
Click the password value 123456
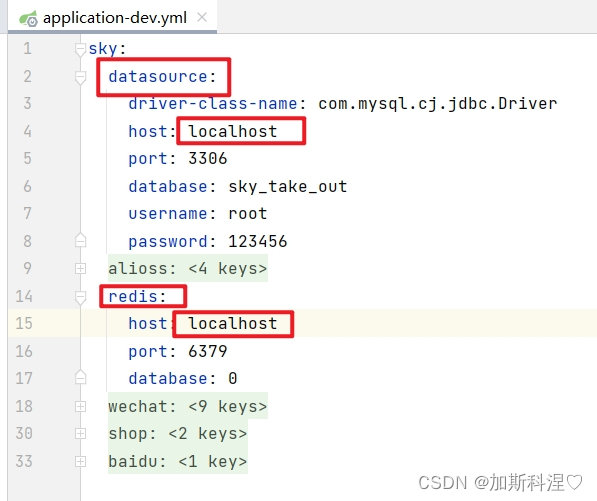[258, 241]
